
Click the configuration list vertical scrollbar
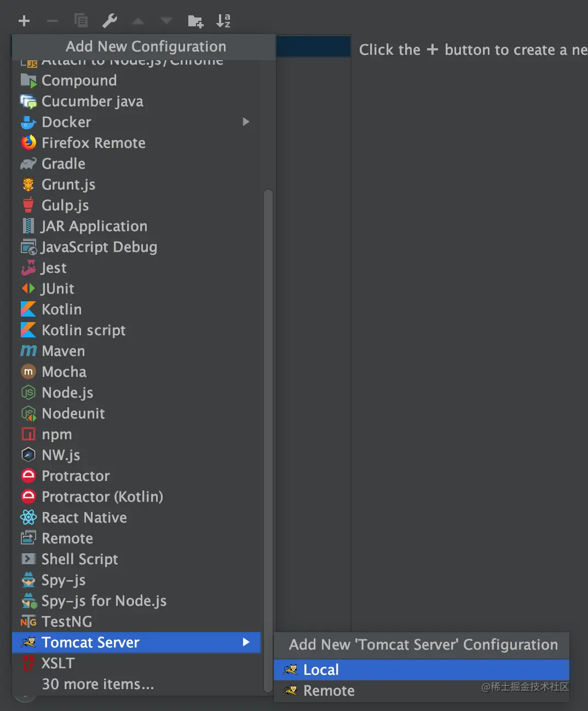[268, 441]
